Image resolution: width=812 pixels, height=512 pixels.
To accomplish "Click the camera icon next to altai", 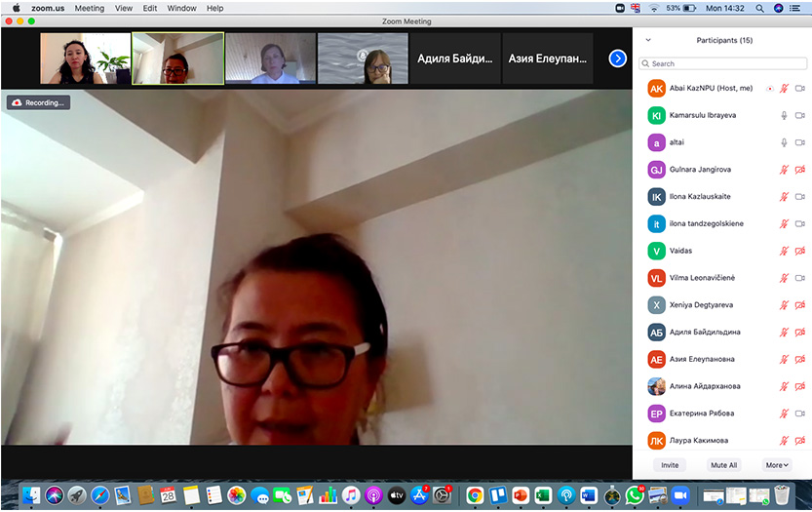I will [x=800, y=142].
